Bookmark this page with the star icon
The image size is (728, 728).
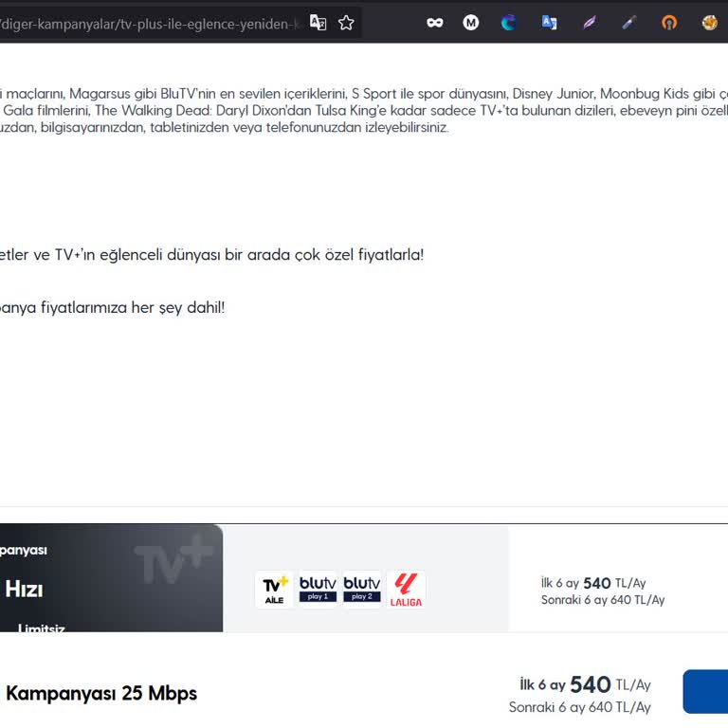(x=346, y=23)
